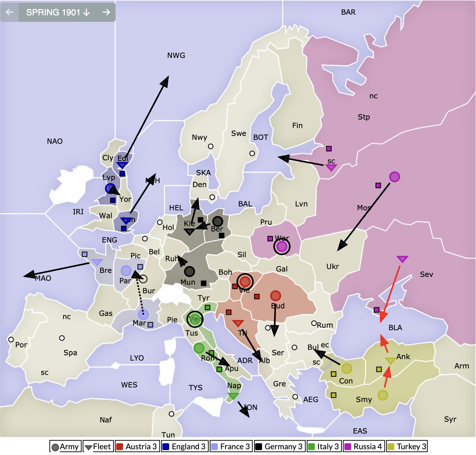Click the neutral supply center in Sweden
This screenshot has width=476, height=455.
(x=252, y=153)
